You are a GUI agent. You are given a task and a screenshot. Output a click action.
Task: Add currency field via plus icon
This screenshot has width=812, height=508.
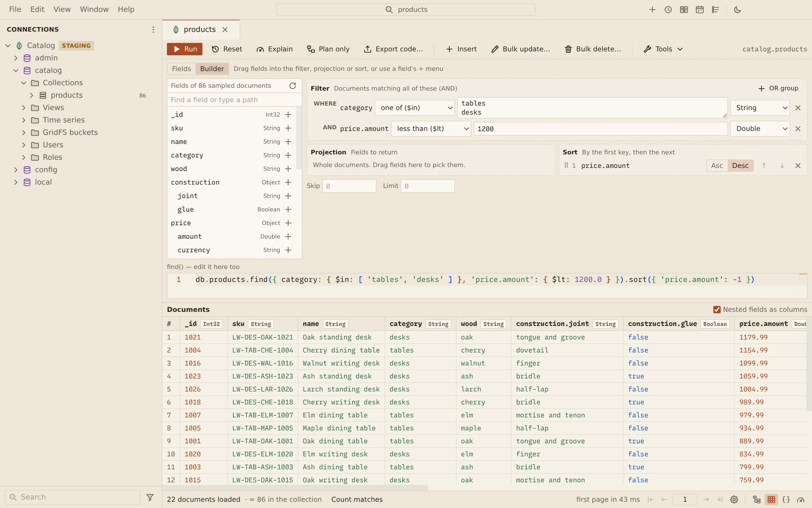tap(288, 250)
